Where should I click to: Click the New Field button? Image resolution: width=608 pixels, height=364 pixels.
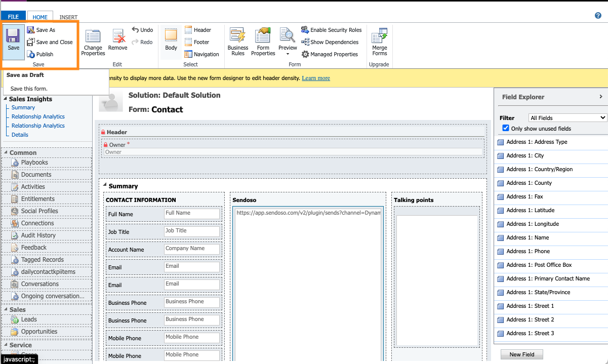[522, 354]
